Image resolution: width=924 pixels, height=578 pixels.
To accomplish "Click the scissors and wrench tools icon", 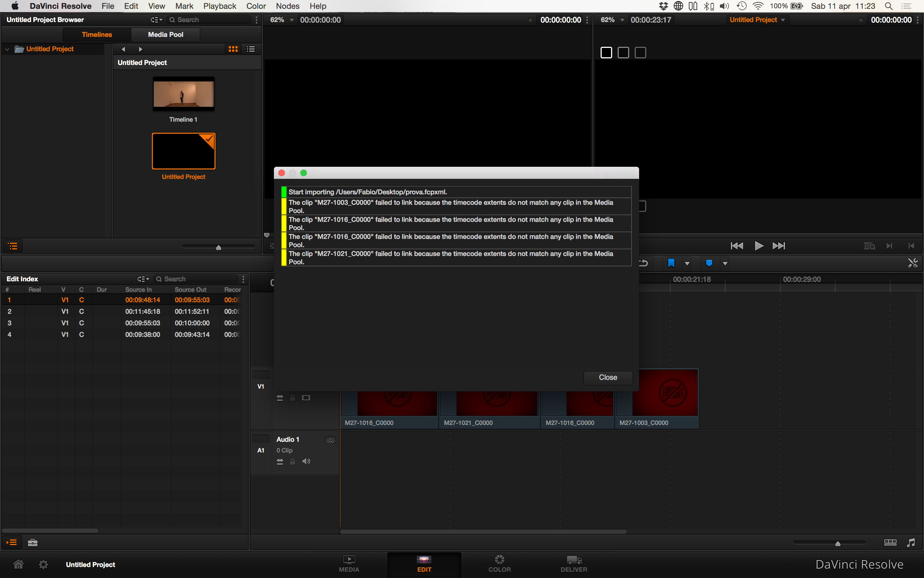I will pyautogui.click(x=912, y=263).
